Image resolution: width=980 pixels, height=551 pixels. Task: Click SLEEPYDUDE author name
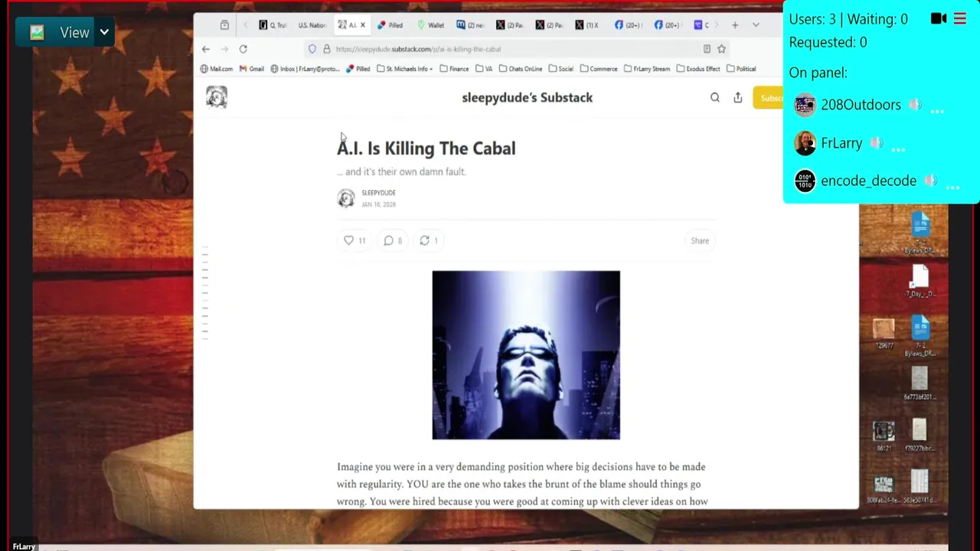(378, 193)
